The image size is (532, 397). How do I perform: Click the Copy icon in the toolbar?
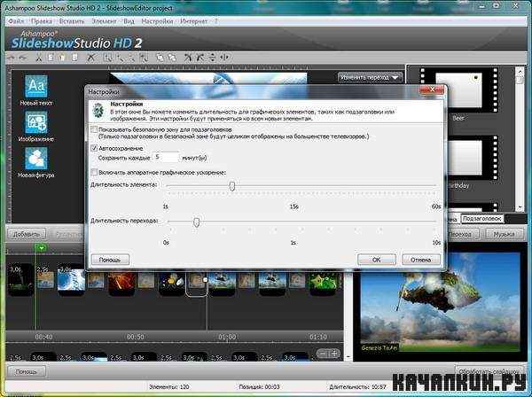(x=51, y=58)
